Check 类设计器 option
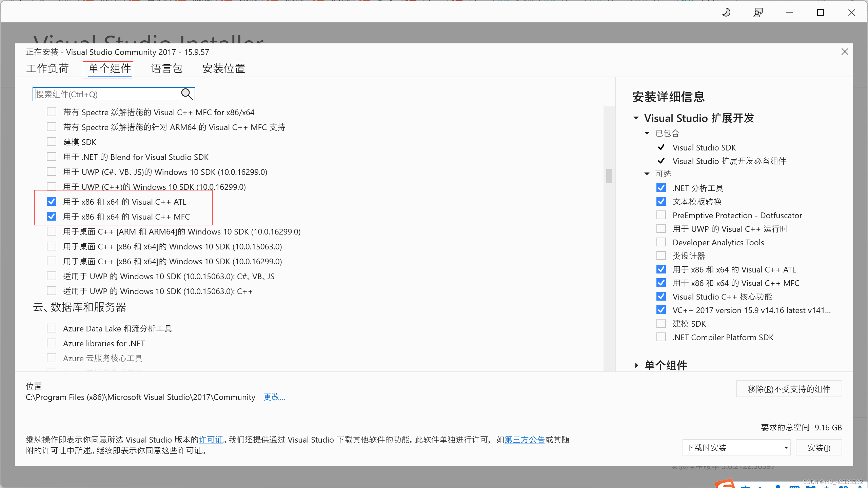This screenshot has height=488, width=868. pos(661,256)
